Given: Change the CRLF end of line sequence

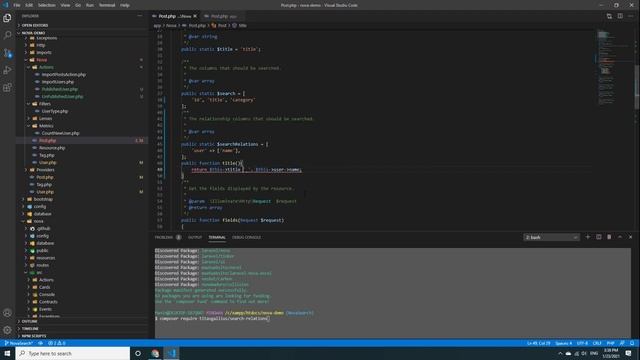Looking at the screenshot, I should [x=597, y=343].
